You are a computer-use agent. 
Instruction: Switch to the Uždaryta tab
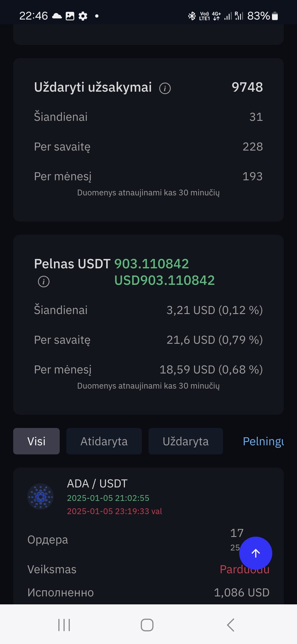tap(186, 441)
